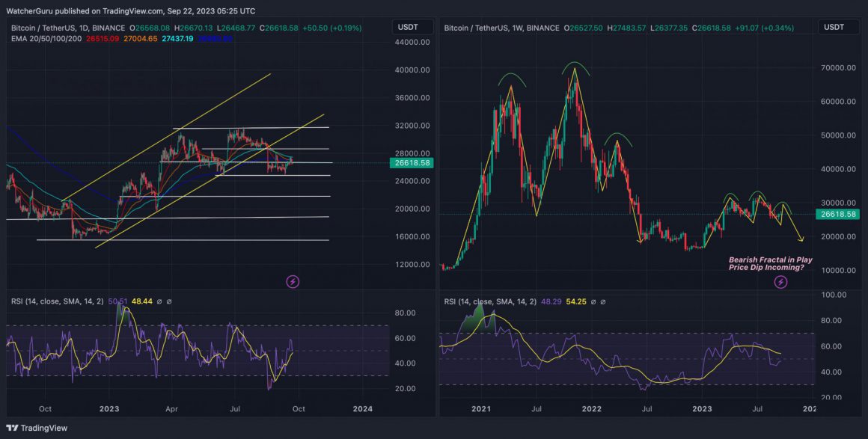The height and width of the screenshot is (439, 868).
Task: Click the "Bearish Fractal in Play" text annotation
Action: (769, 260)
